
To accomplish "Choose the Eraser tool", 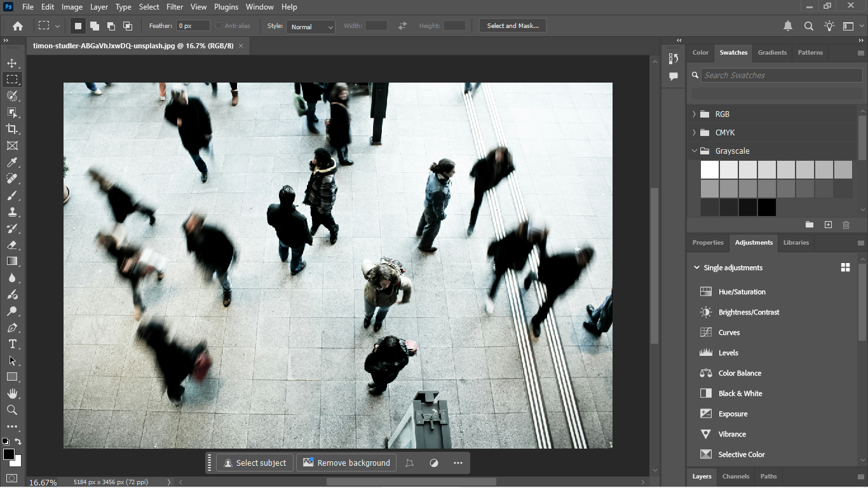I will pos(12,245).
